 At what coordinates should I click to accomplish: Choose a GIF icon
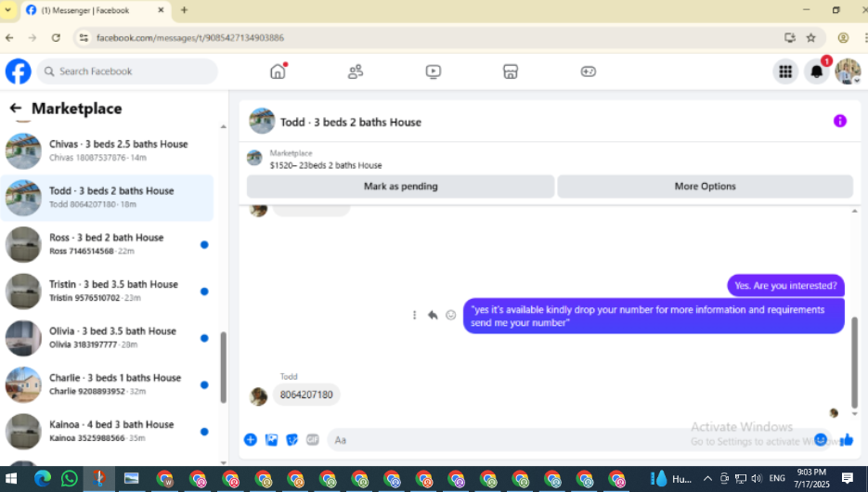[x=313, y=439]
